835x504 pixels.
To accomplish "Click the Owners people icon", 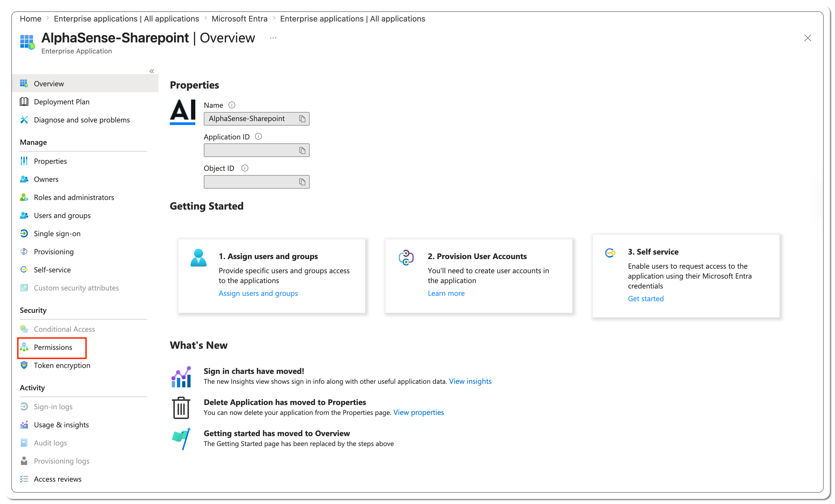I will (24, 179).
